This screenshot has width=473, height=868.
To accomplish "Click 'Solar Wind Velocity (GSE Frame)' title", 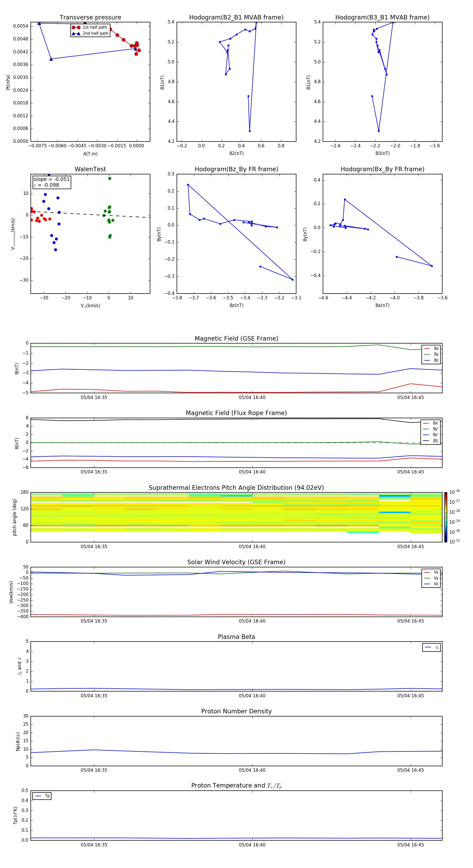I will [236, 562].
